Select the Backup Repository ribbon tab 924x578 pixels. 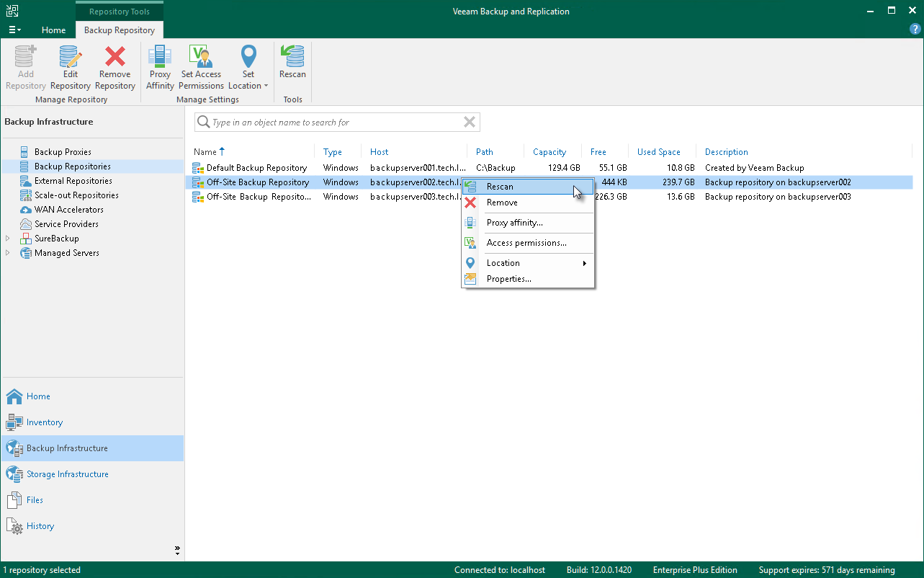[x=120, y=30]
